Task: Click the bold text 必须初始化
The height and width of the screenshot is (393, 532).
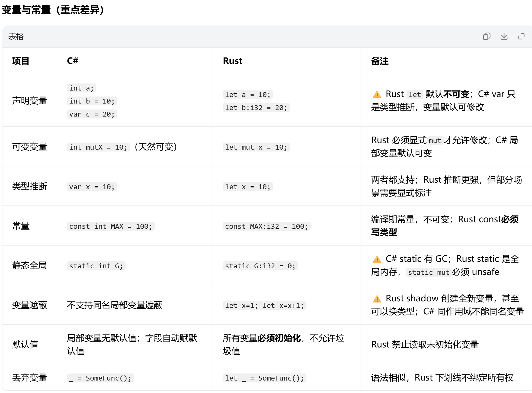Action: (x=279, y=338)
